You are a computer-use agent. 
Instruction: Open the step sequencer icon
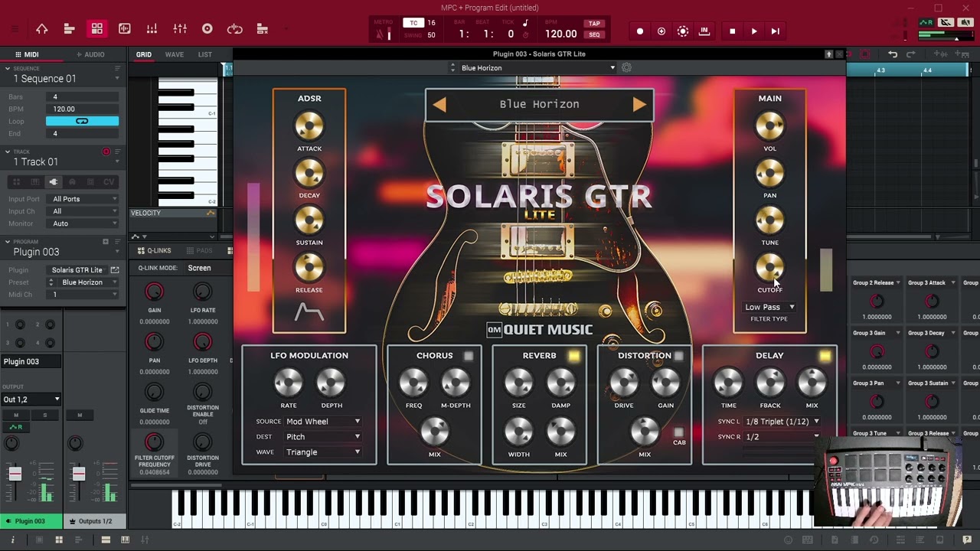click(x=152, y=29)
